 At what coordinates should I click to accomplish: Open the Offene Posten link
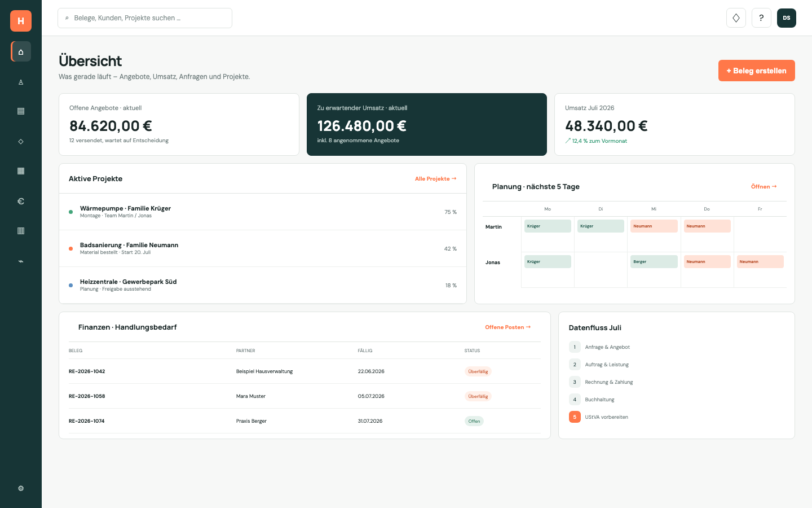tap(507, 327)
